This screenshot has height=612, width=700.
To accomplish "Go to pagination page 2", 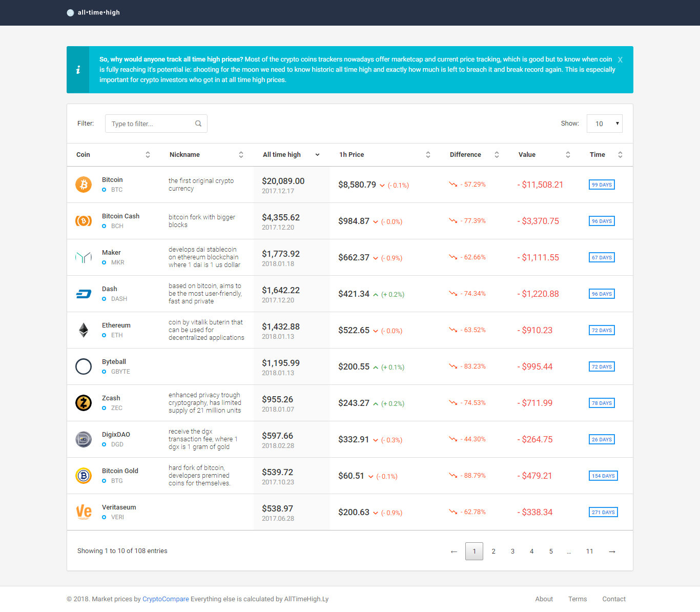I will coord(493,552).
